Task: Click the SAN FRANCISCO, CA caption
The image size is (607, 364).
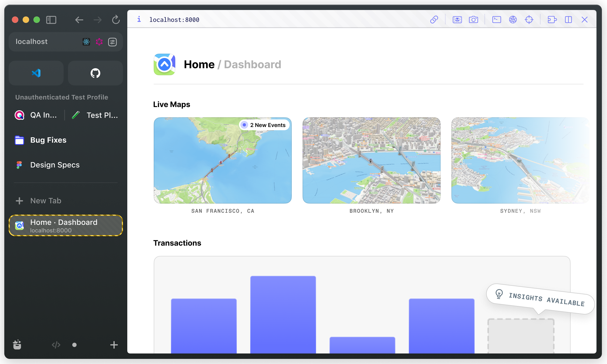Action: click(x=223, y=211)
